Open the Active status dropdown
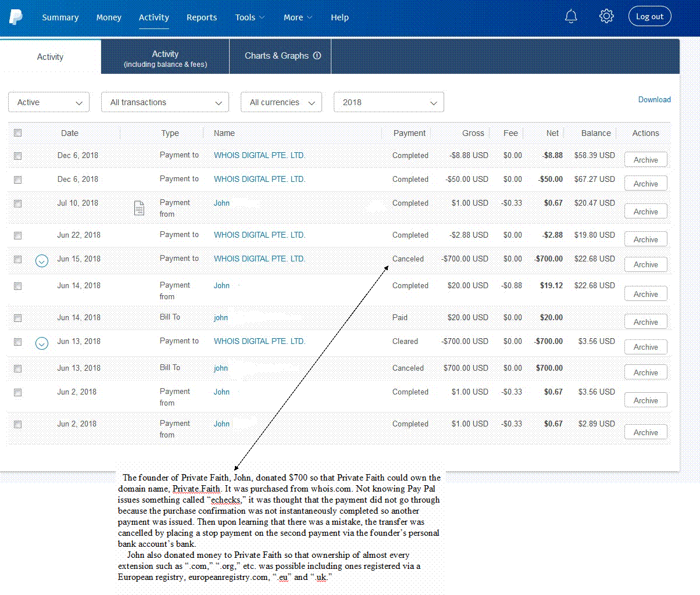This screenshot has height=595, width=700. pos(49,102)
